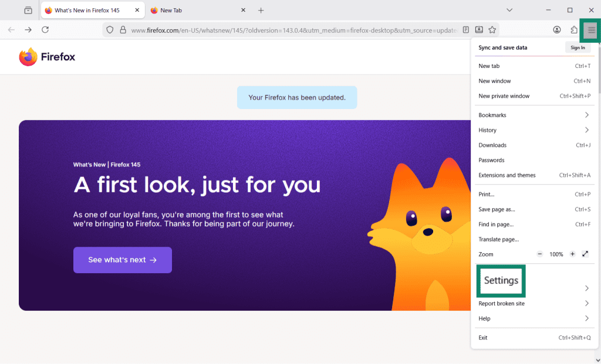Click the install/save page icon in address bar

pos(479,30)
